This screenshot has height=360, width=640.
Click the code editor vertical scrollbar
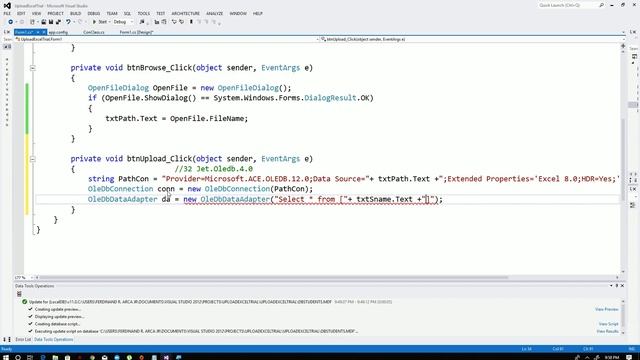(623, 159)
